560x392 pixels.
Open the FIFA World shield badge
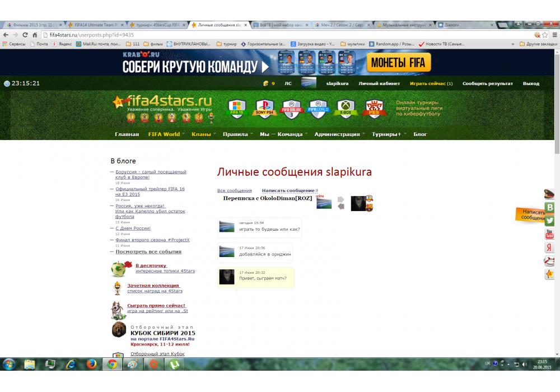(318, 108)
